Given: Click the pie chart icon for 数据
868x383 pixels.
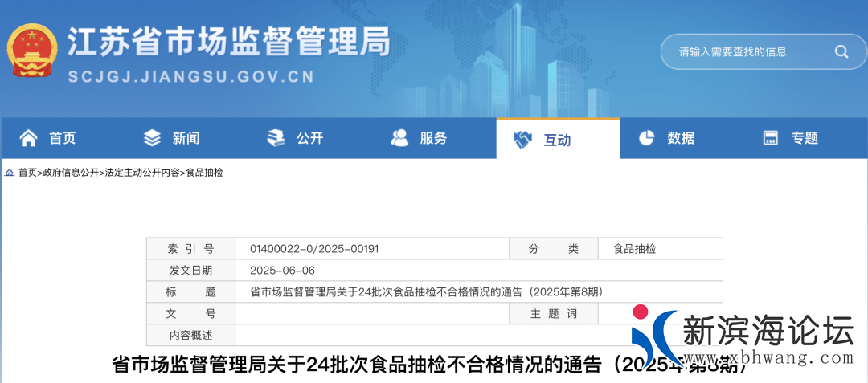Looking at the screenshot, I should (x=646, y=138).
